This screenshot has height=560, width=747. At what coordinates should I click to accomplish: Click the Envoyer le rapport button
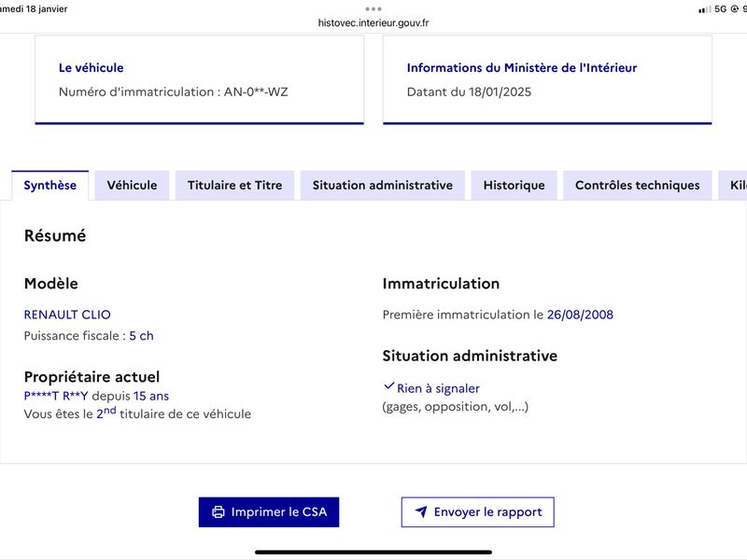478,511
